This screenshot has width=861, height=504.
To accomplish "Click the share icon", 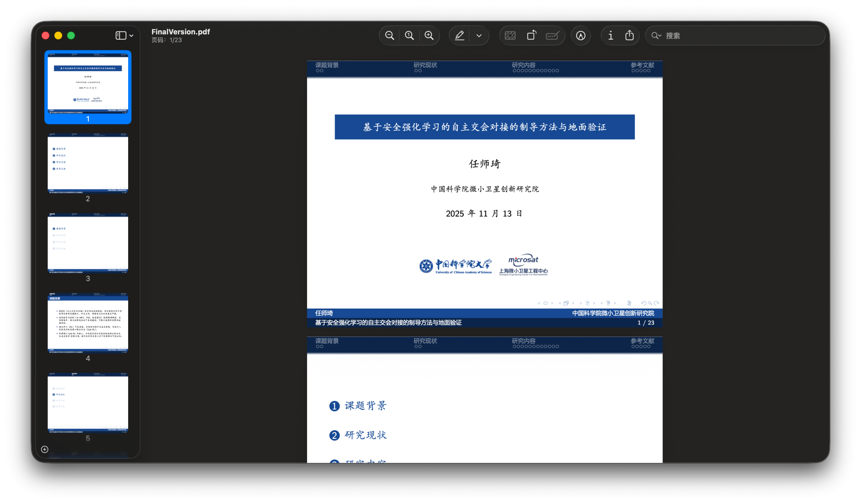I will click(x=629, y=36).
